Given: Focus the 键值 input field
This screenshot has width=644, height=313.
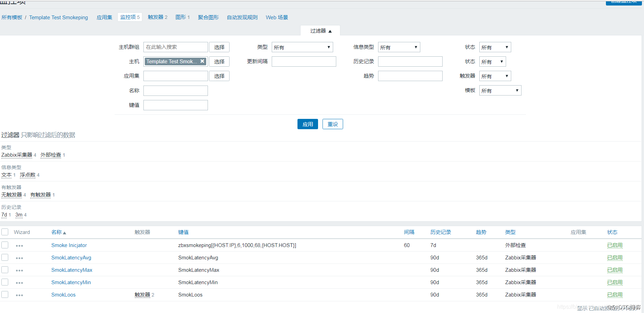Looking at the screenshot, I should 176,105.
